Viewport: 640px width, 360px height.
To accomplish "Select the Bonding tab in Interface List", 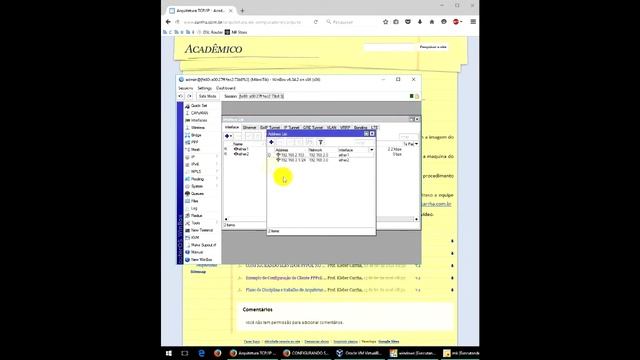I will point(360,128).
